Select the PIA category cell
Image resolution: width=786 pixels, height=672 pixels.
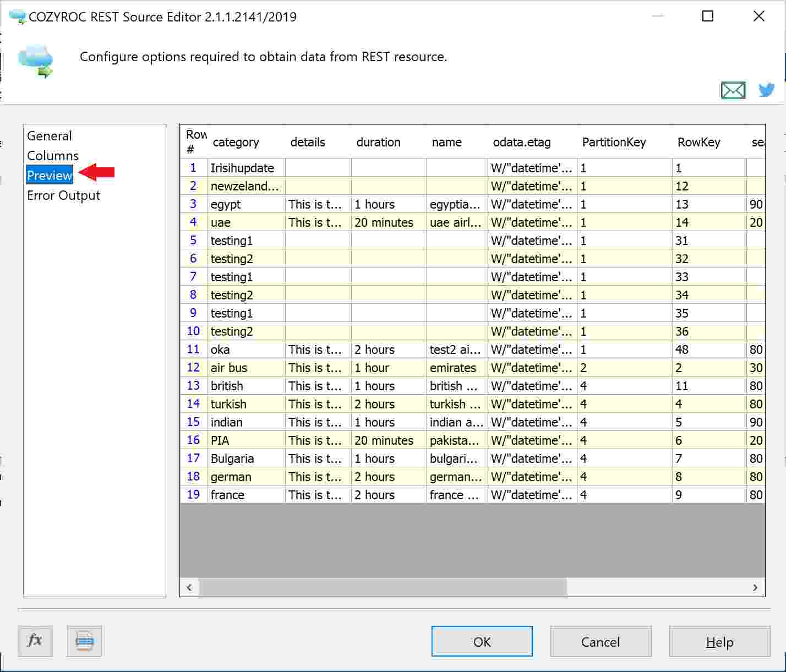pyautogui.click(x=246, y=440)
